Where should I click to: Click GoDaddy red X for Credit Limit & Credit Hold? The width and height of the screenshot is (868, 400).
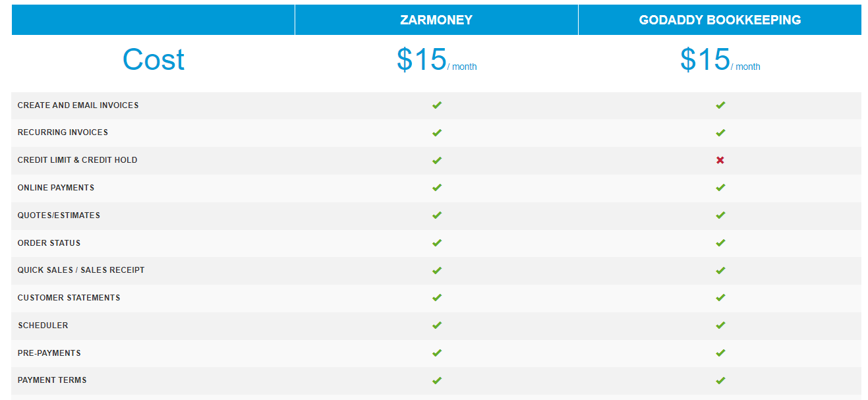point(720,160)
